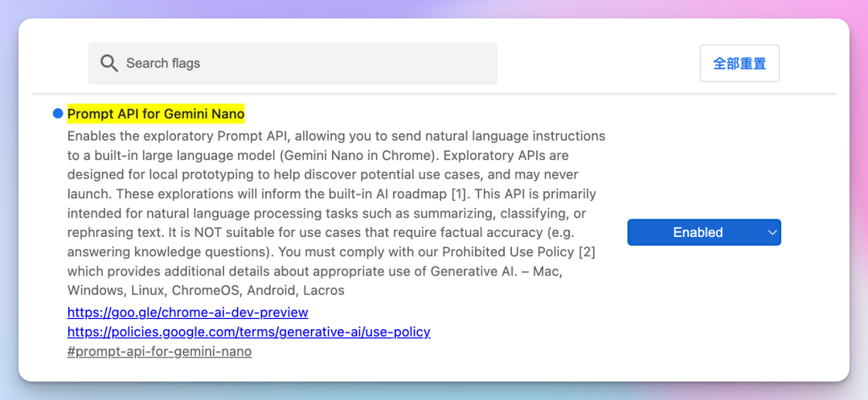Click the magnifier icon in search box

click(x=109, y=63)
